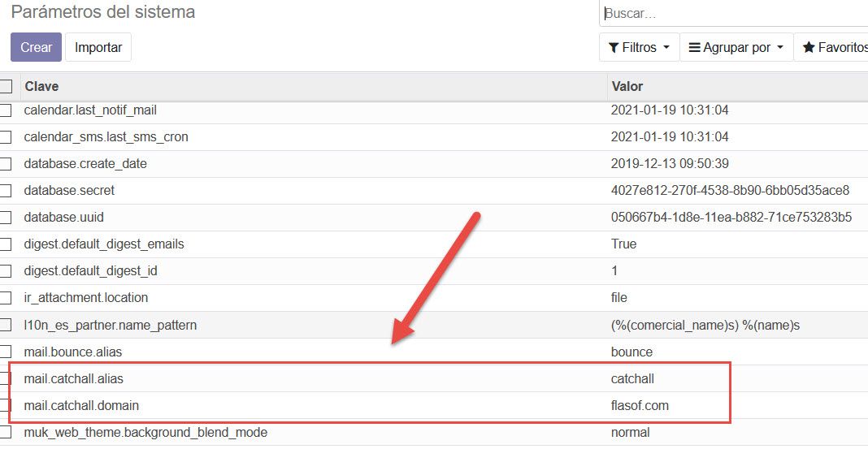Open the database.uuid parameter row

(x=64, y=217)
